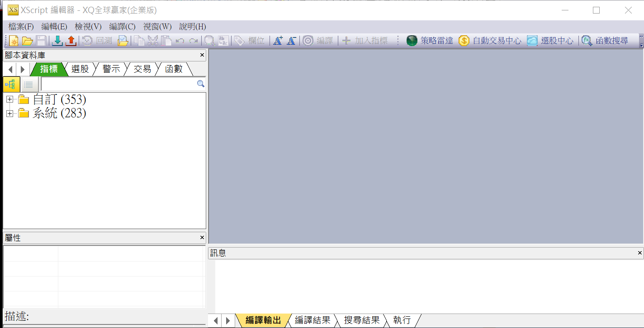Click the XS application icon in title bar
The height and width of the screenshot is (328, 644).
13,10
